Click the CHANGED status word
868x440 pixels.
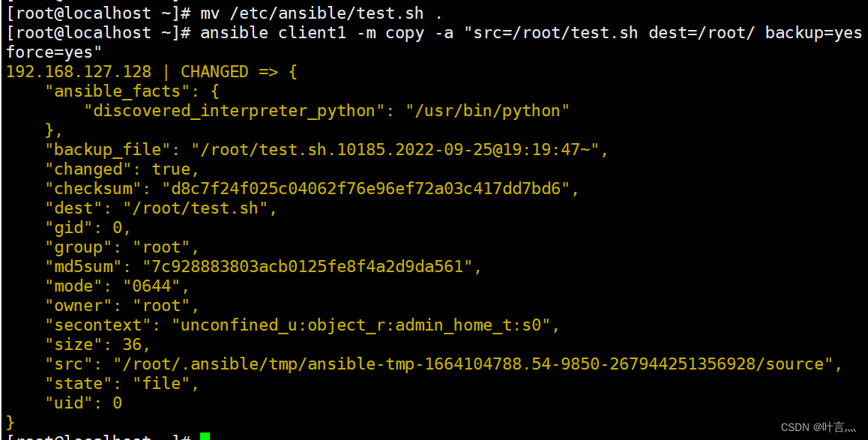[214, 72]
